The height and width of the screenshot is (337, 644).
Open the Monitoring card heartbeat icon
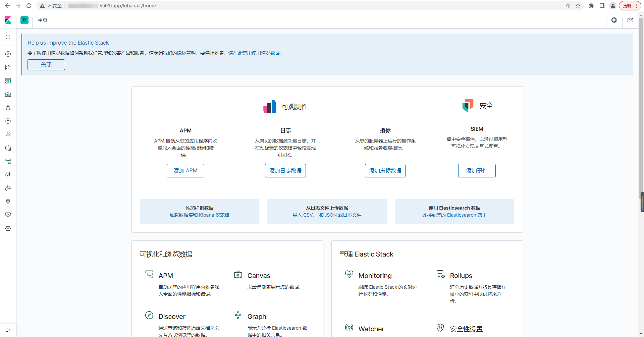[349, 274]
